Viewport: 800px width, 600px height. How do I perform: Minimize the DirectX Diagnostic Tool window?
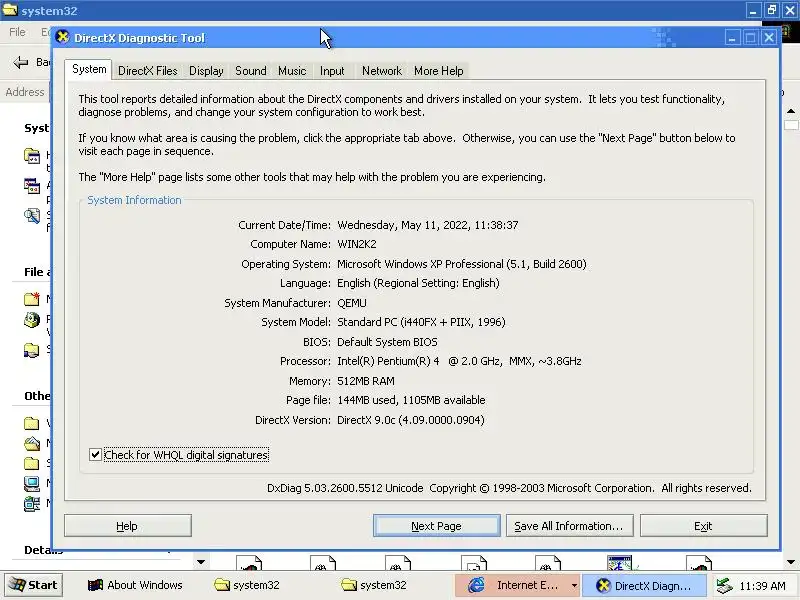point(732,38)
